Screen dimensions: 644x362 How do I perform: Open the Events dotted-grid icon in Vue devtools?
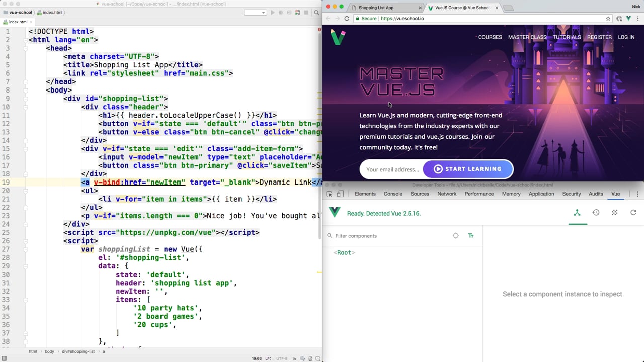pyautogui.click(x=614, y=213)
